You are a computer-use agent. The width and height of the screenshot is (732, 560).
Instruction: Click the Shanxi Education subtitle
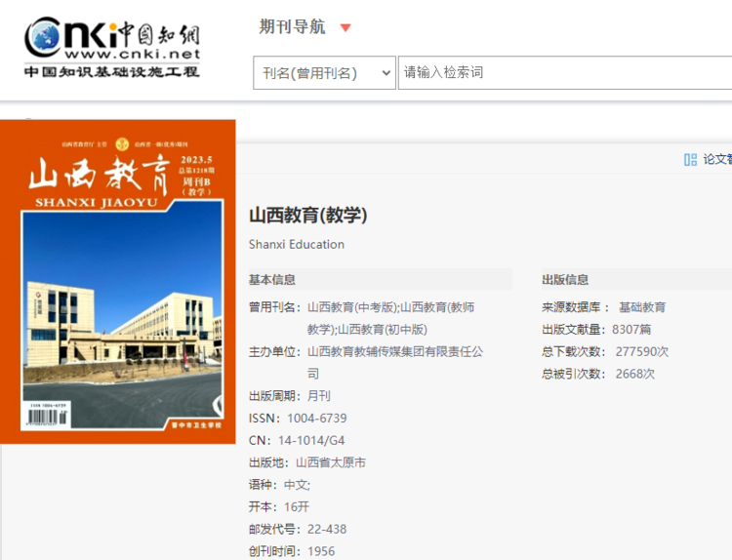click(297, 244)
